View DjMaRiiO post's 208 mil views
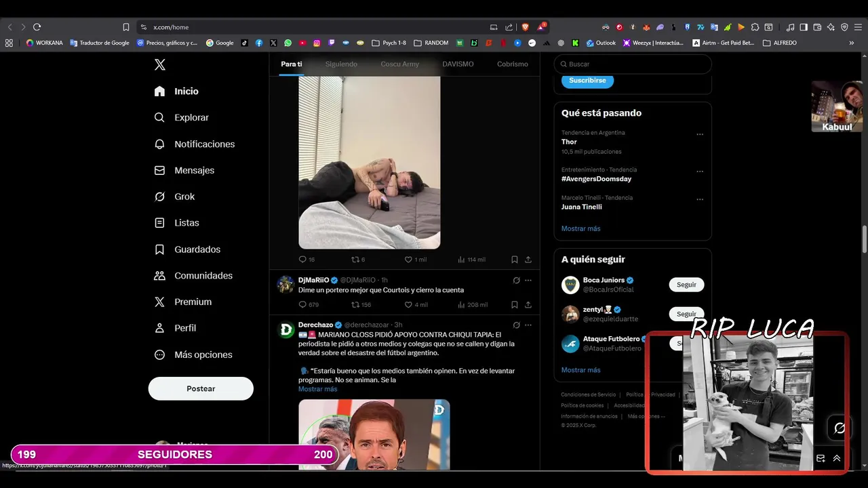Viewport: 868px width, 488px height. (x=473, y=305)
